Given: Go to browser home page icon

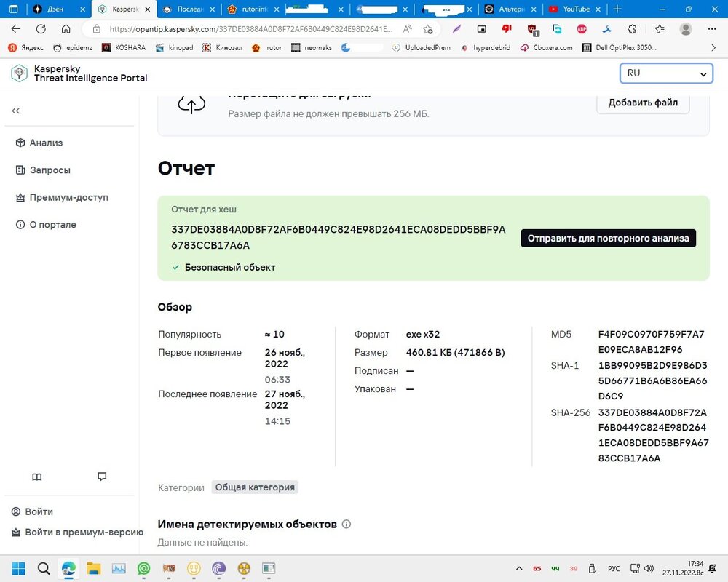Looking at the screenshot, I should click(66, 29).
